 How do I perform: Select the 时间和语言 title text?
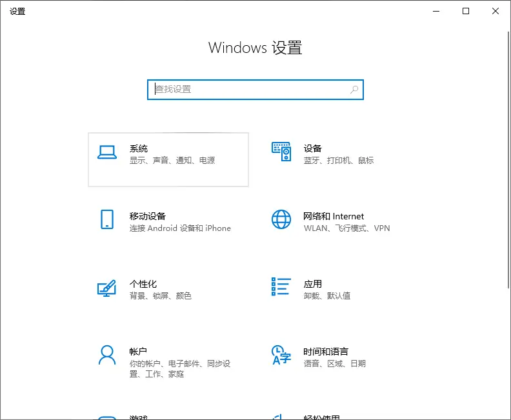pos(326,352)
